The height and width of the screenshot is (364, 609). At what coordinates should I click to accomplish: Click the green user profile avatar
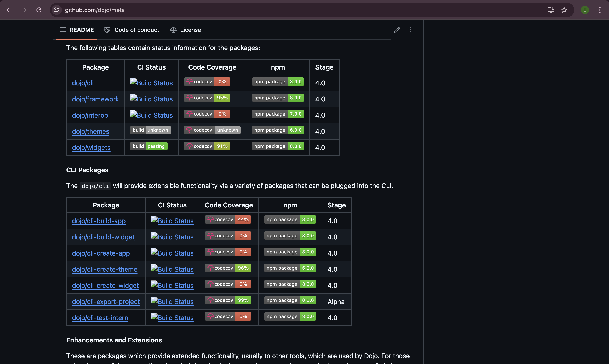(585, 10)
